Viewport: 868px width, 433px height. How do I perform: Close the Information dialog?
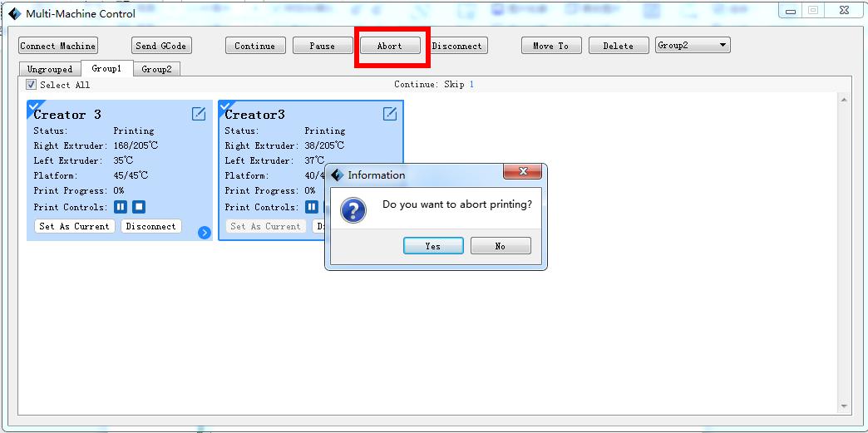[523, 172]
